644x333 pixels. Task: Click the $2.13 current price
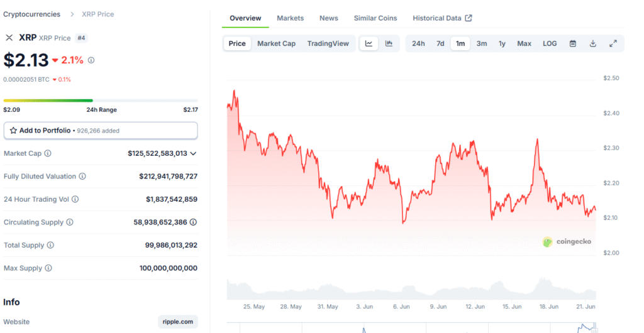[x=26, y=60]
